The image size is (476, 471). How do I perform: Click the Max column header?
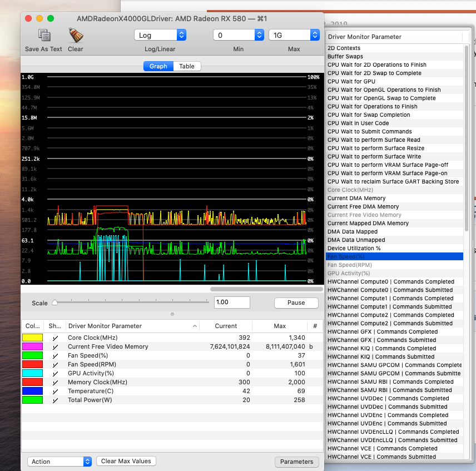tap(280, 326)
